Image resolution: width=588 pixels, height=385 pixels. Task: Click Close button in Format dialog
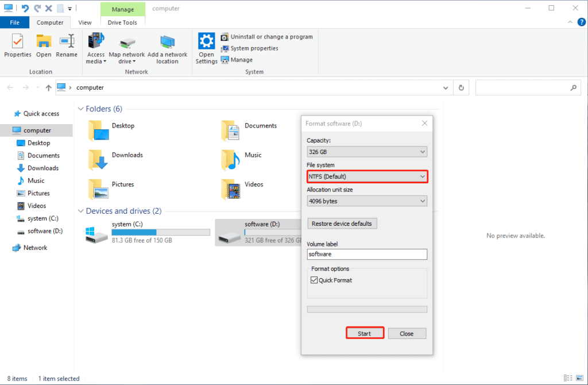tap(407, 333)
